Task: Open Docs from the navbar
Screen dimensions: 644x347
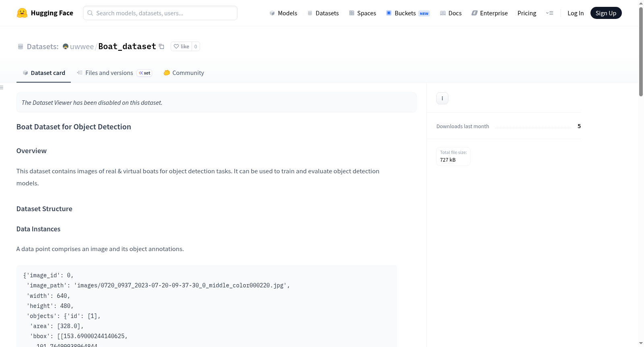Action: coord(451,13)
